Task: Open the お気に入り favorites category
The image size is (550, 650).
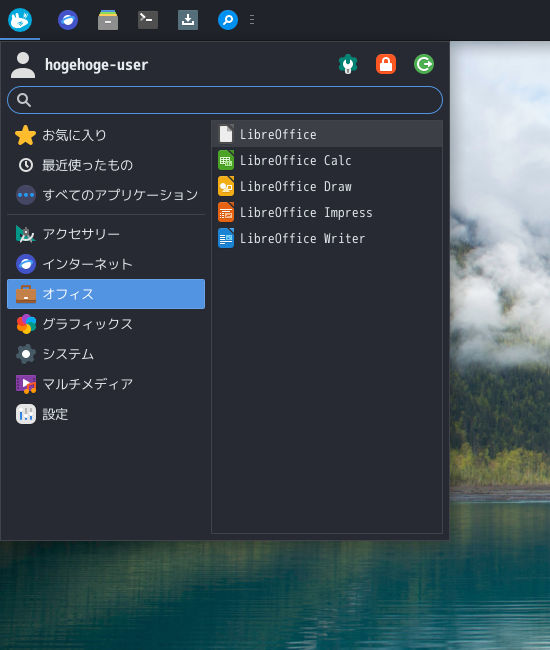Action: (x=106, y=135)
